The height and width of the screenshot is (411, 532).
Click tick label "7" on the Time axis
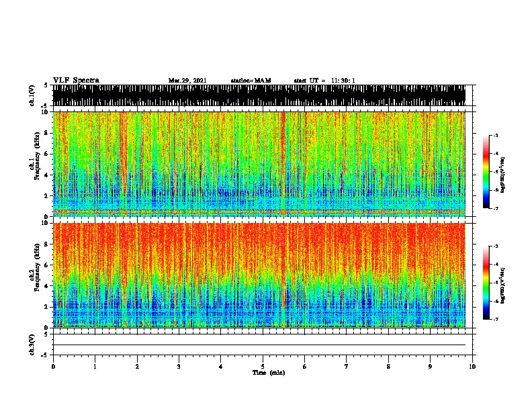(347, 367)
